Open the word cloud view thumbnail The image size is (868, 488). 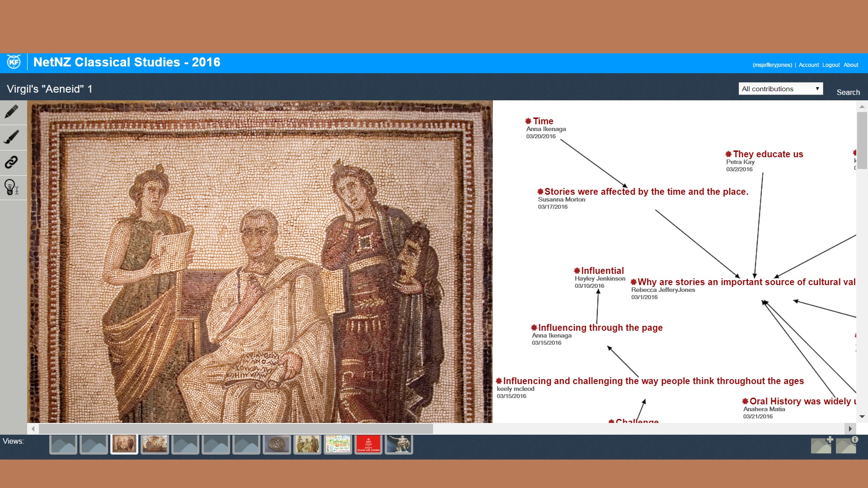(x=338, y=445)
